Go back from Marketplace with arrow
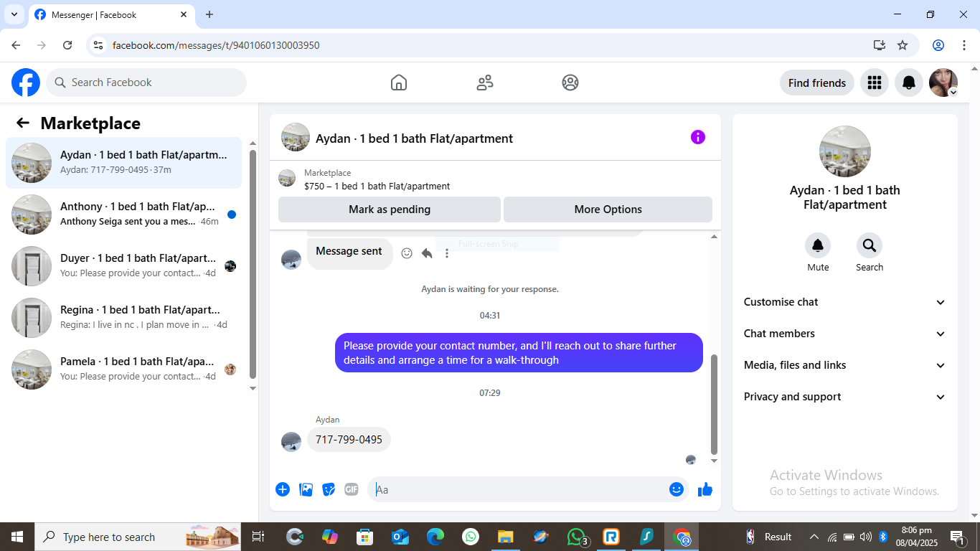This screenshot has height=551, width=980. click(x=23, y=123)
